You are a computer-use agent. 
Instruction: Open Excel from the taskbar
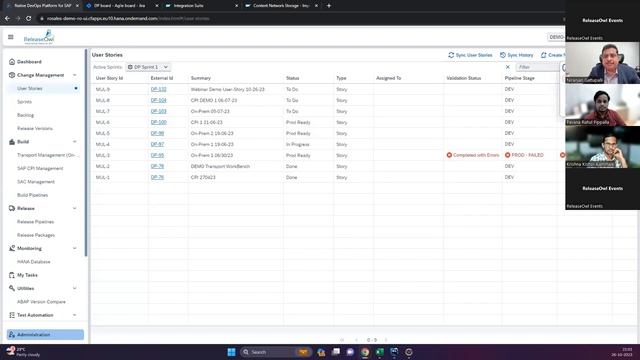[x=380, y=352]
